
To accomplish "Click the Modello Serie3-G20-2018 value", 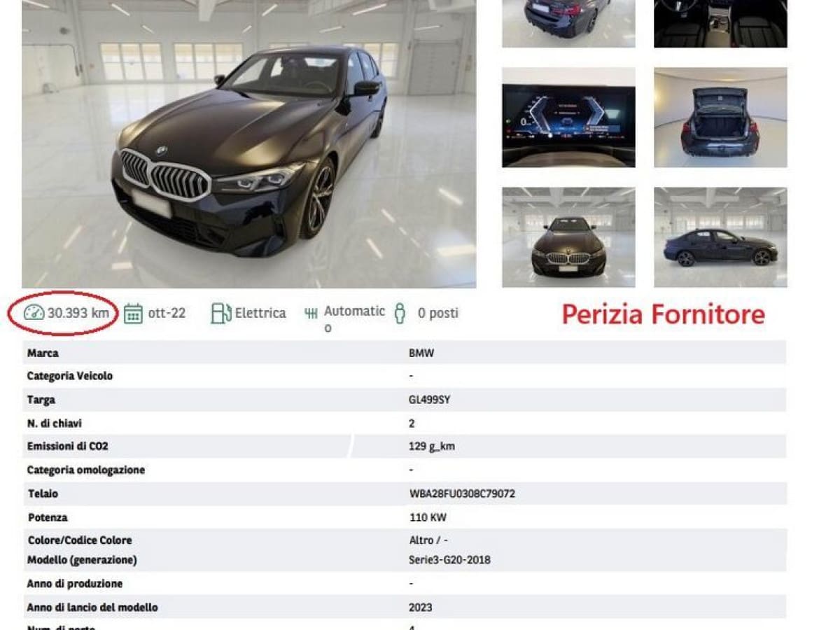I will point(449,560).
